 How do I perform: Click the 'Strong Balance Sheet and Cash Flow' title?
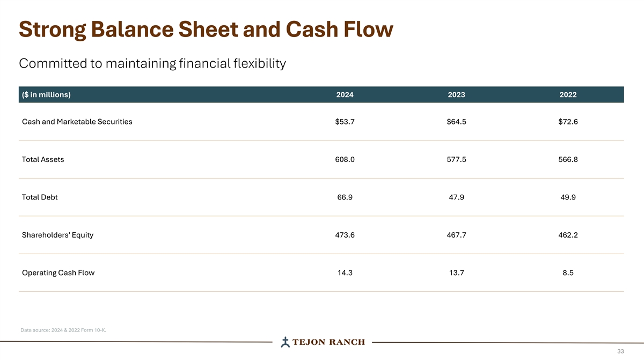point(206,30)
